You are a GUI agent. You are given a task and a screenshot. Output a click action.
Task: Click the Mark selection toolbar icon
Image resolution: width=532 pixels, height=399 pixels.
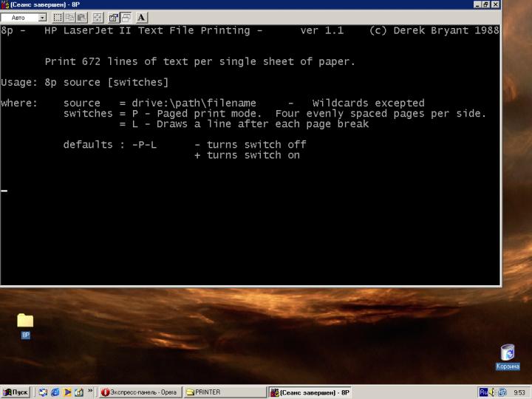tap(58, 17)
